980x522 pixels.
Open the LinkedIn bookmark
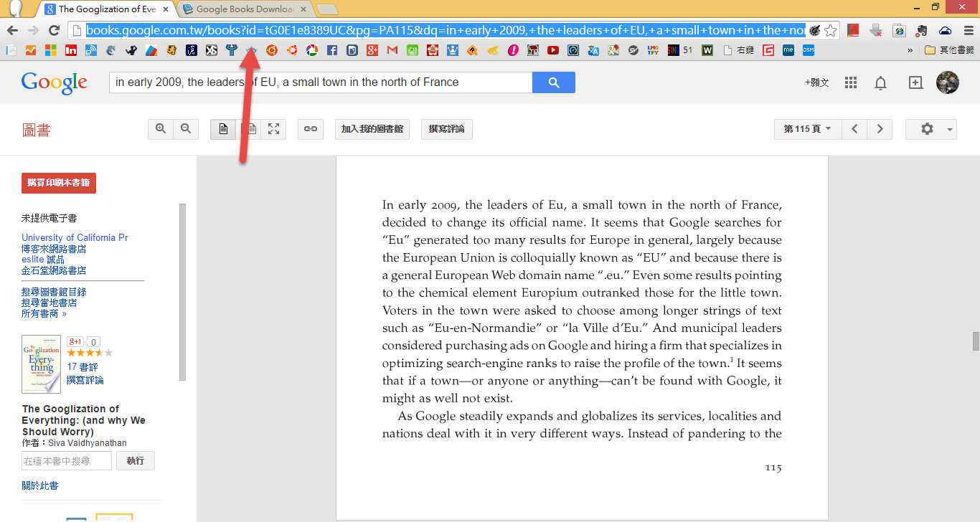pyautogui.click(x=71, y=50)
